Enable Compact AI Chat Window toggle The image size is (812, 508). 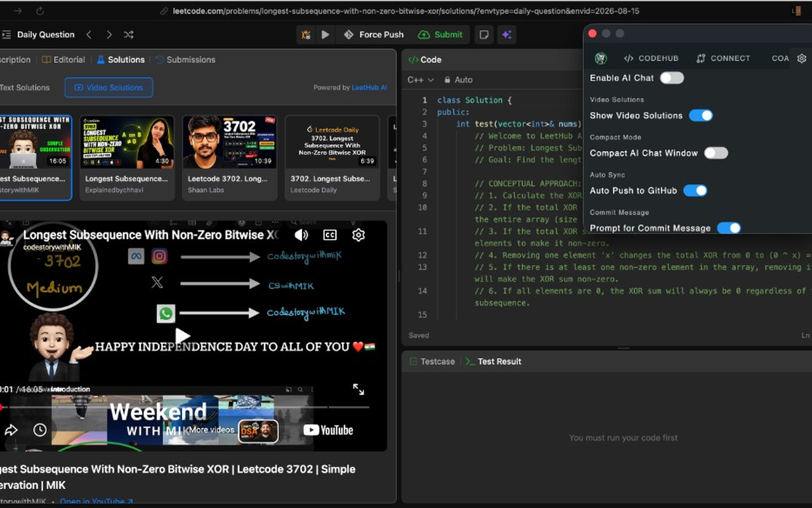716,153
